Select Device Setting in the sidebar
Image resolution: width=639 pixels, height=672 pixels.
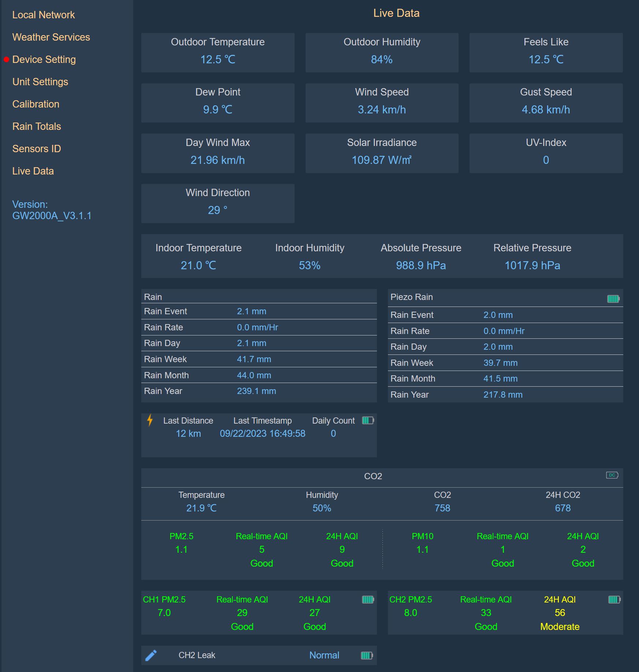point(44,59)
